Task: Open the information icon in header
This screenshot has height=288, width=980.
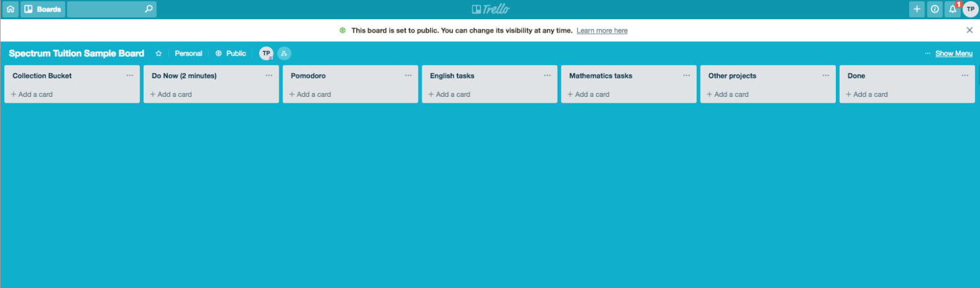Action: [x=935, y=9]
